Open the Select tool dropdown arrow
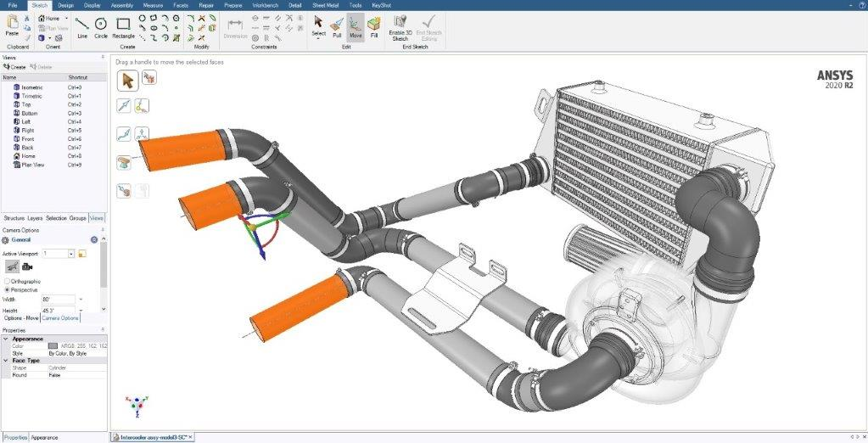868x443 pixels. point(318,39)
